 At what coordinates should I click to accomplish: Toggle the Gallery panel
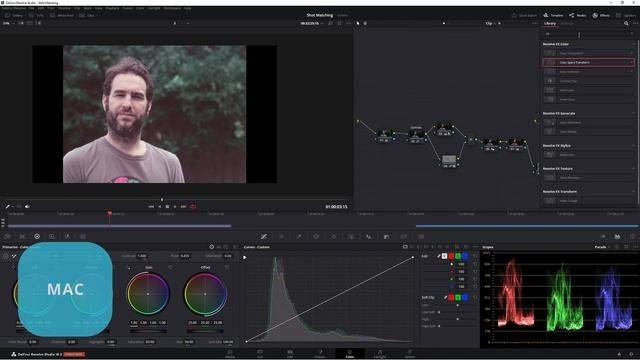coord(14,16)
